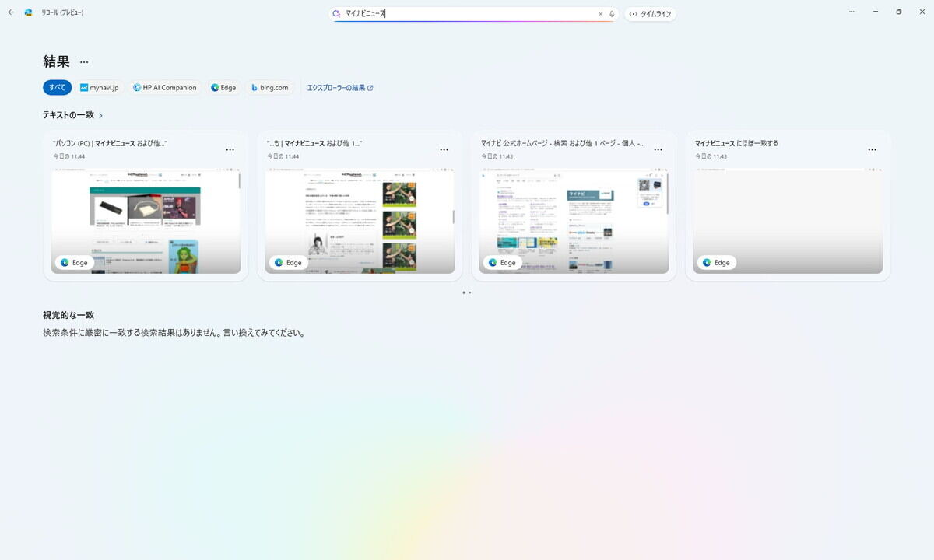Open options for マイナビ 公式ホームページ card

click(658, 149)
